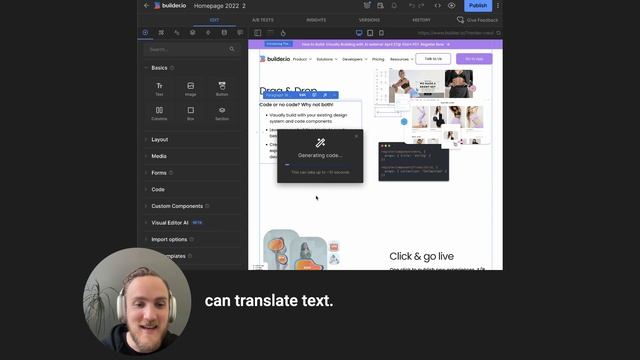The image size is (640, 360).
Task: Click the dark code snippet thumbnail
Action: 413,162
